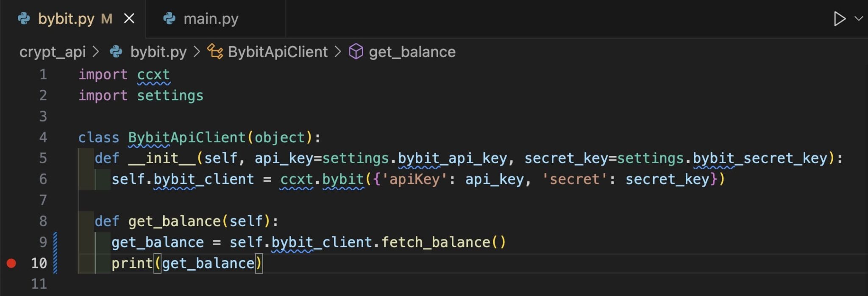This screenshot has width=868, height=296.
Task: Click the get_balance method cube icon
Action: click(x=356, y=51)
